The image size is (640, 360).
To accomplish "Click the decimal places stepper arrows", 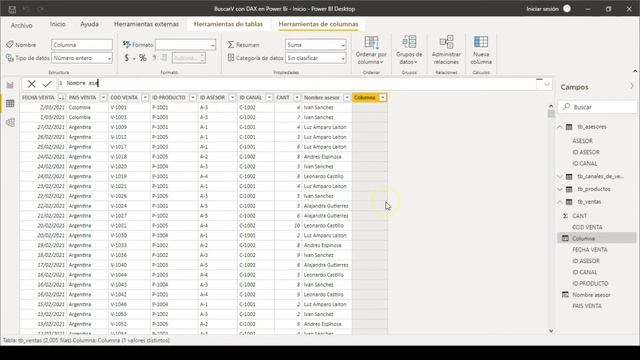I will (x=202, y=58).
